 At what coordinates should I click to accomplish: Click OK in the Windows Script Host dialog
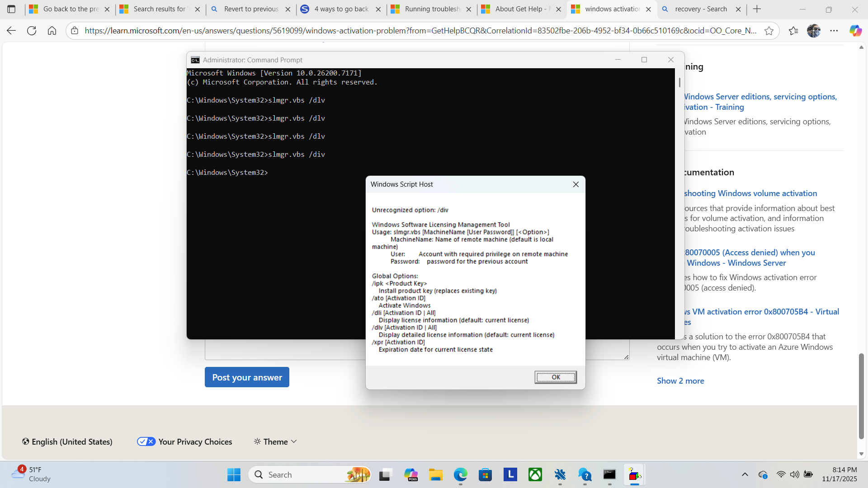pyautogui.click(x=556, y=377)
